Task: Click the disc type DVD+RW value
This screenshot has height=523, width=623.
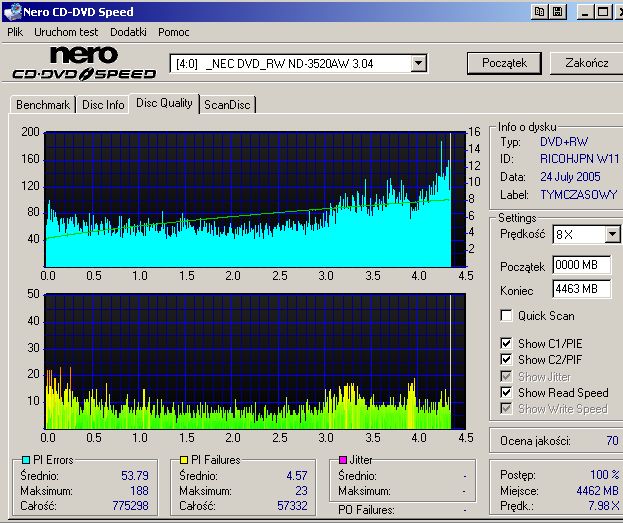Action: pyautogui.click(x=564, y=142)
